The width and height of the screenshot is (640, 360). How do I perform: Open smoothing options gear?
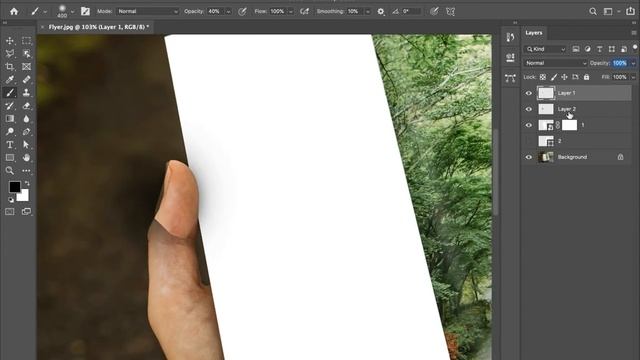click(x=380, y=11)
